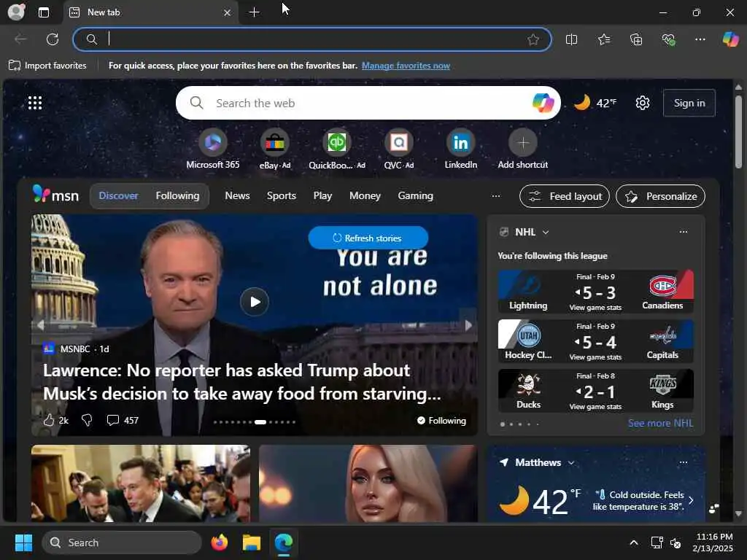Click the page vertical scrollbar
The width and height of the screenshot is (747, 560).
coord(738,131)
